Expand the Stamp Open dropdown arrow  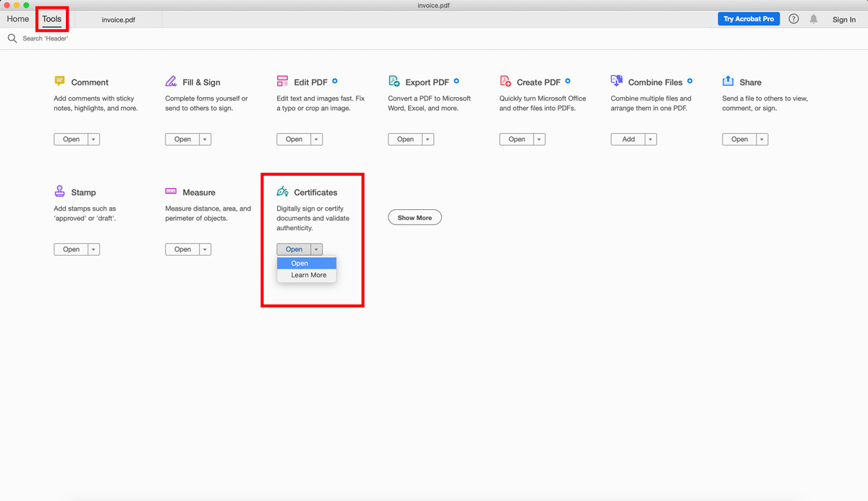(94, 249)
